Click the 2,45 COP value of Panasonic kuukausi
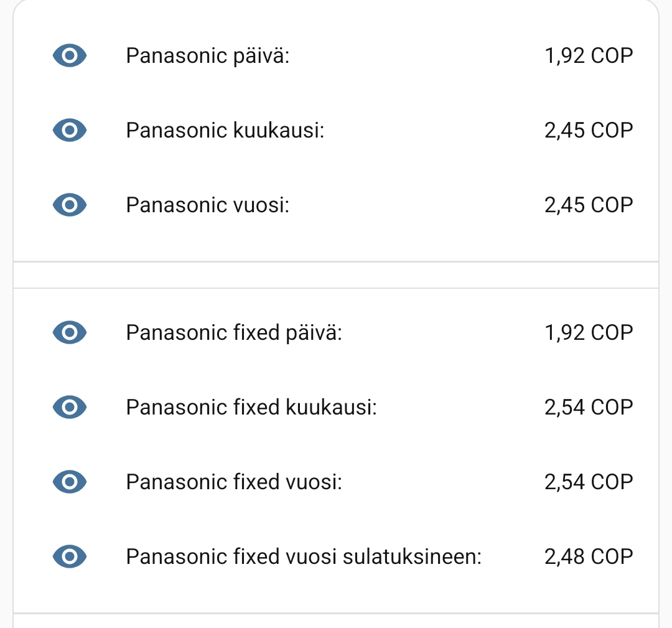Image resolution: width=672 pixels, height=628 pixels. tap(588, 131)
